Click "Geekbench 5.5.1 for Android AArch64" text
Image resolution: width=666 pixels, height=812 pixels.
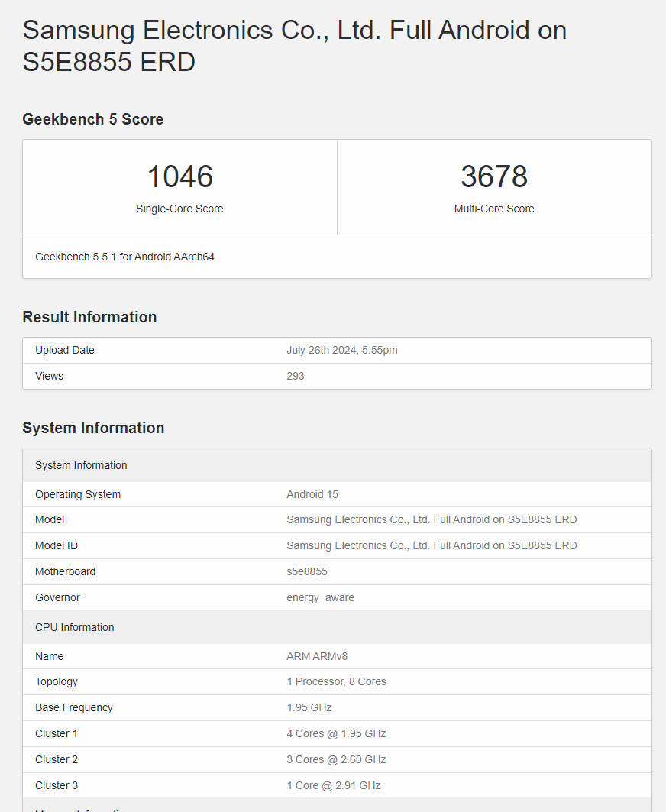(124, 257)
